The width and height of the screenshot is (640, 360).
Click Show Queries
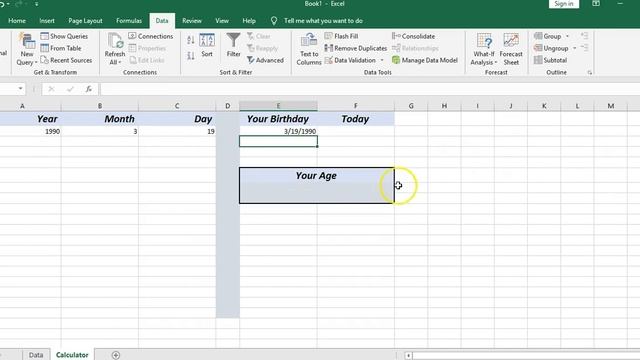[64, 36]
